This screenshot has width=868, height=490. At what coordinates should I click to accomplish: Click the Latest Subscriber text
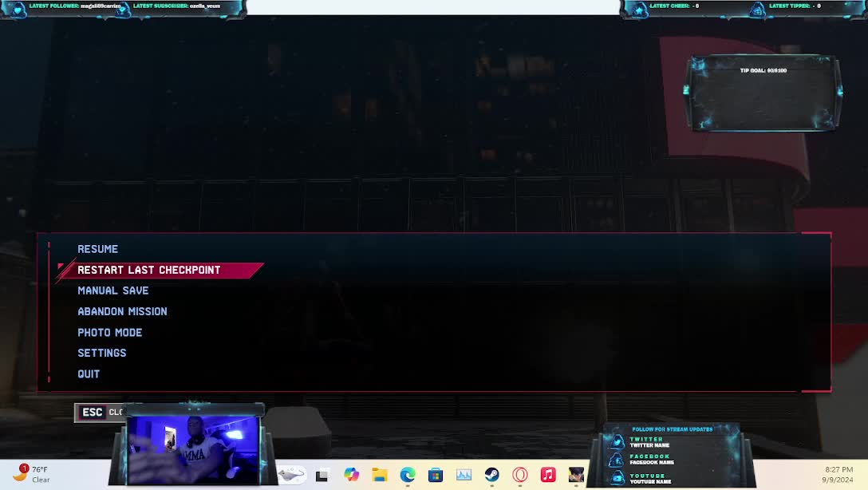coord(176,6)
